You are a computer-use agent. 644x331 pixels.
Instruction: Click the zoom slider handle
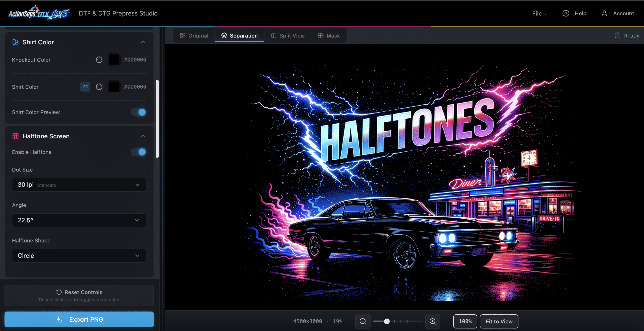[387, 321]
